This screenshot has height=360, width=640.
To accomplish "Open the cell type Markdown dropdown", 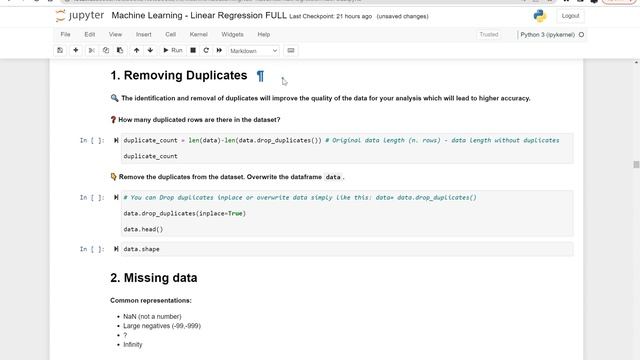I will (x=253, y=51).
